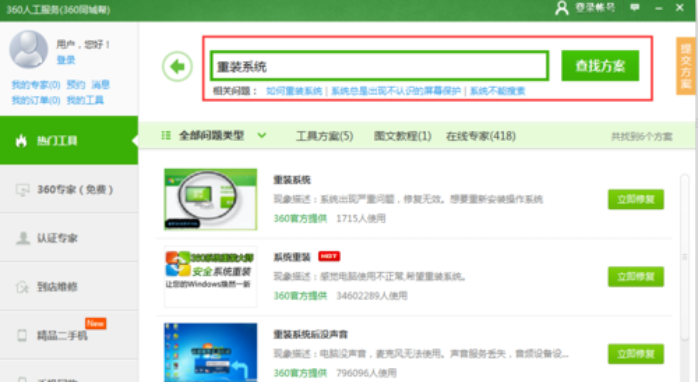The height and width of the screenshot is (382, 698).
Task: Click the search field containing 重装系统
Action: (x=380, y=66)
